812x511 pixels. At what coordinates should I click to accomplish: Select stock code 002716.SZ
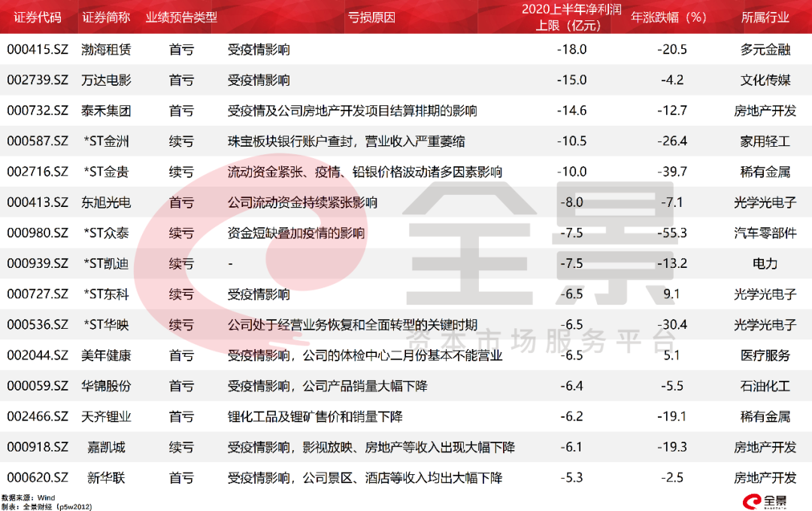pos(38,172)
